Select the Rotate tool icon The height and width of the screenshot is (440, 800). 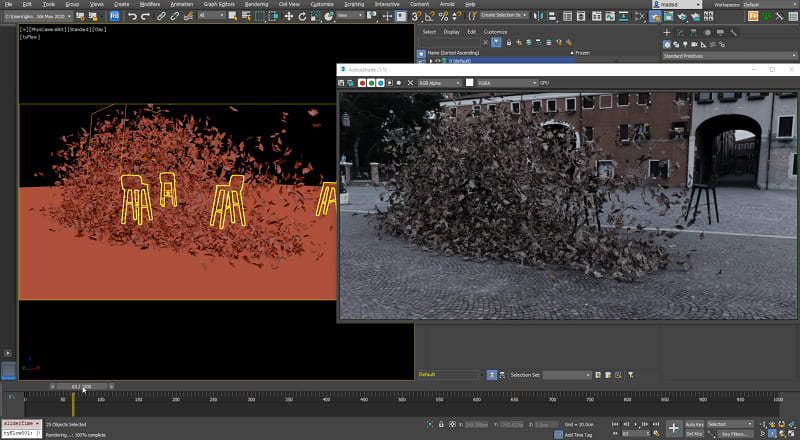pyautogui.click(x=302, y=16)
